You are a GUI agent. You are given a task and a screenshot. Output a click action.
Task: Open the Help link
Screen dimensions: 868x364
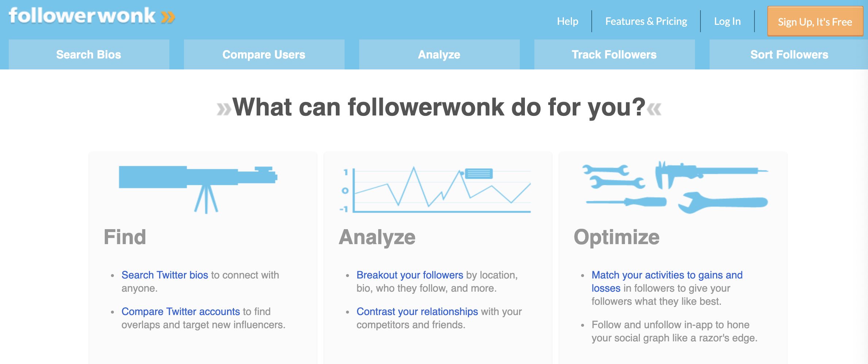coord(568,22)
